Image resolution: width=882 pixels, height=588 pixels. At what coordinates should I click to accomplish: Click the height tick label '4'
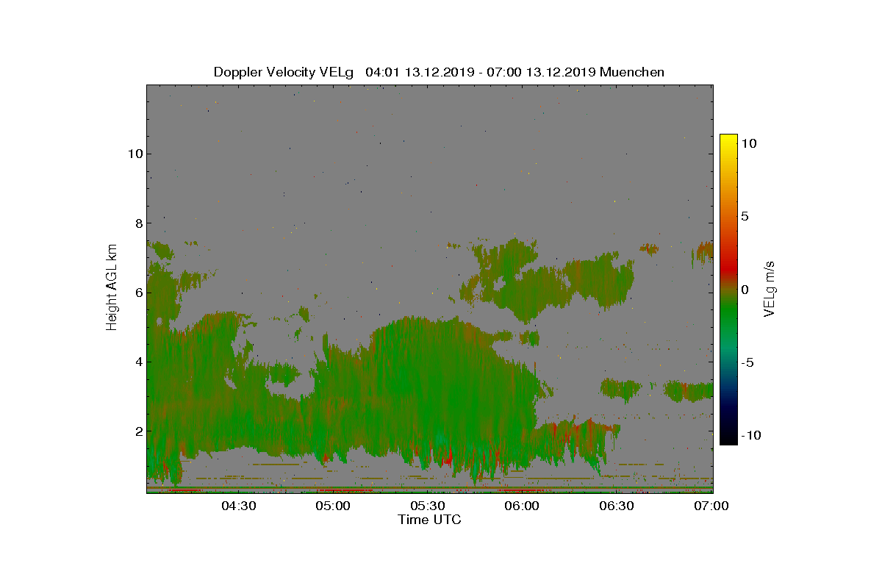tap(137, 362)
